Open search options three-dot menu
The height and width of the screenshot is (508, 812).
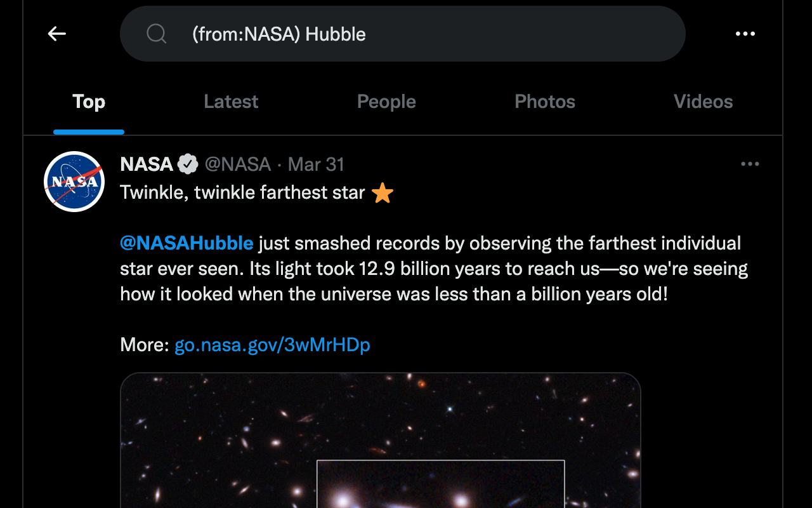(745, 34)
